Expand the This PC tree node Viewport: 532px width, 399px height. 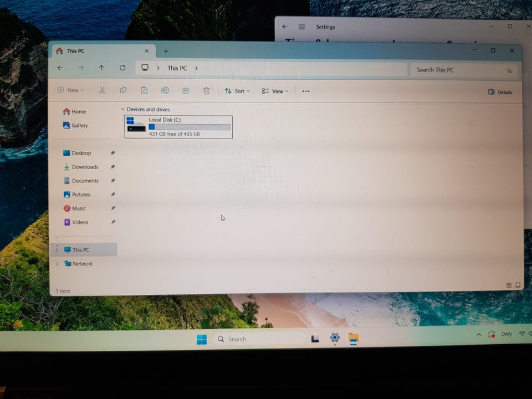tap(57, 250)
